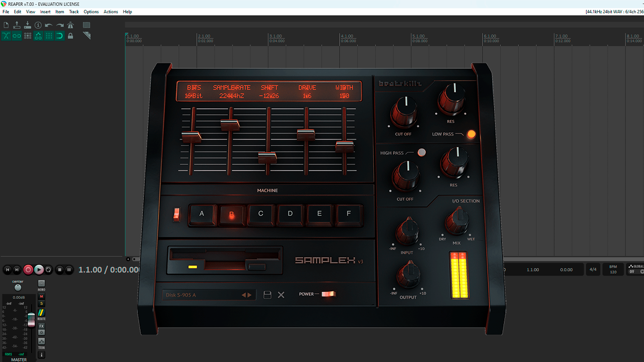Click the Pause transport button

click(69, 270)
